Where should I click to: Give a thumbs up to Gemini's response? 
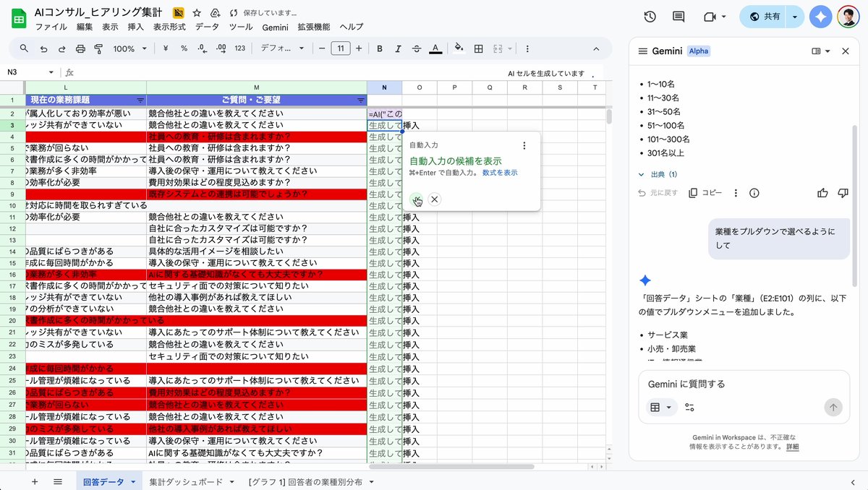[x=822, y=193]
